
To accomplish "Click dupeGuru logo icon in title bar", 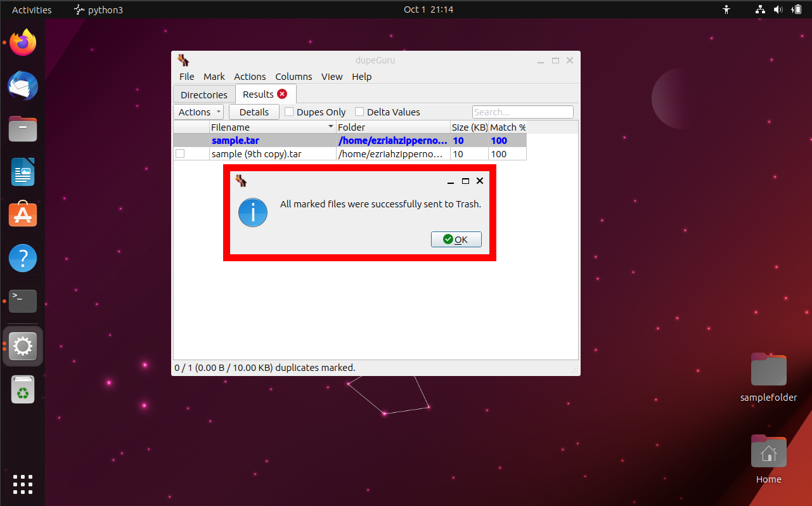I will 183,61.
